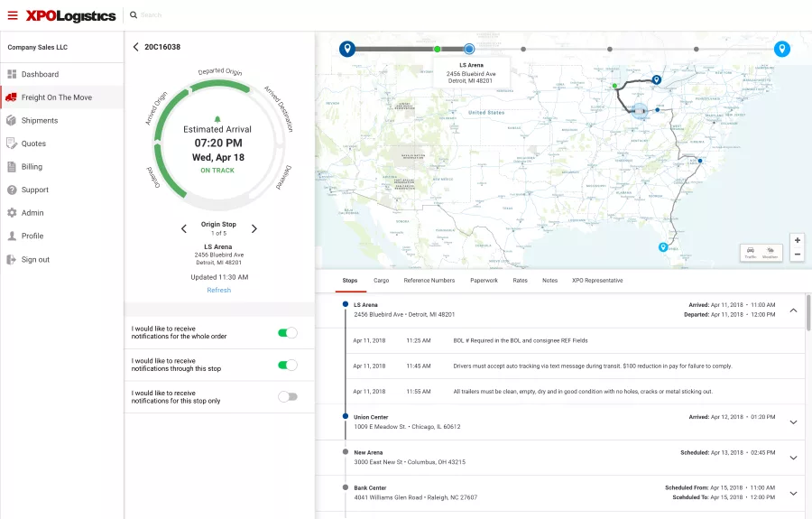The height and width of the screenshot is (519, 812).
Task: Click the search magnifier icon
Action: click(134, 15)
